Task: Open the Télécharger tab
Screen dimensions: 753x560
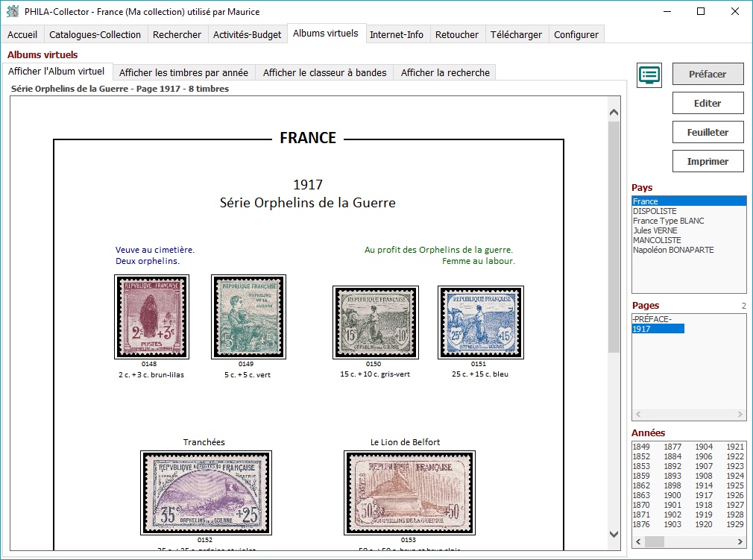Action: click(x=516, y=34)
